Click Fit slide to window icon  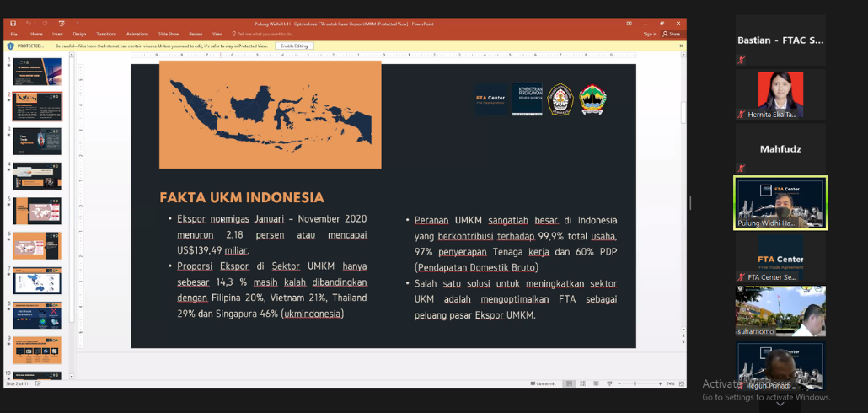click(x=682, y=383)
